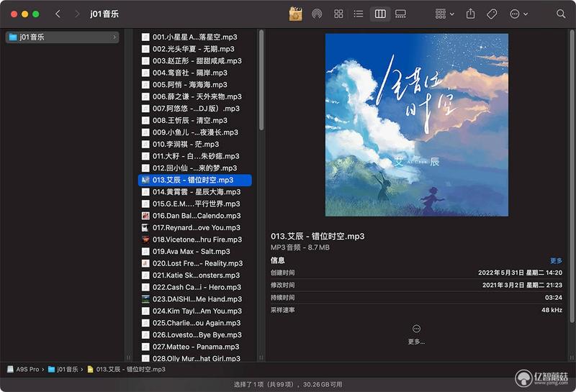
Task: Select 019.Ava Max - Salt.mp3
Action: pyautogui.click(x=194, y=252)
